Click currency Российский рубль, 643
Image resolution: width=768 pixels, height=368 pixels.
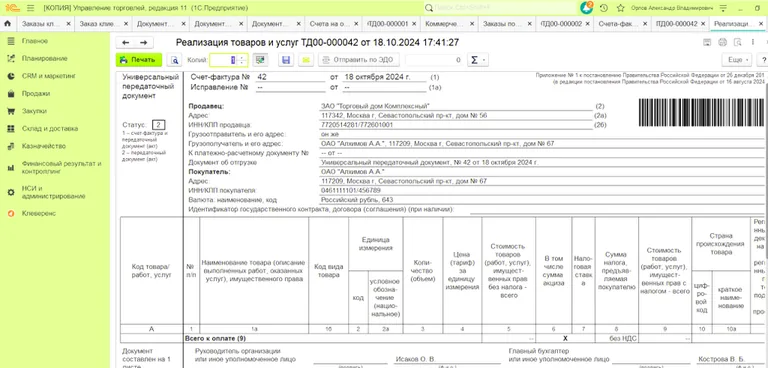357,200
